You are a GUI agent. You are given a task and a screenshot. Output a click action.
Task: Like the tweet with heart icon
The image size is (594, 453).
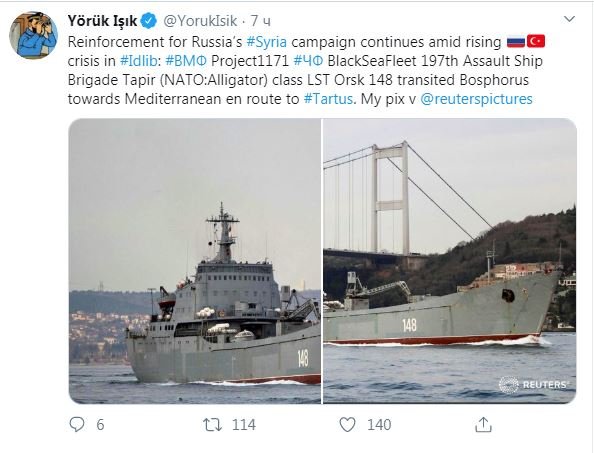point(347,425)
